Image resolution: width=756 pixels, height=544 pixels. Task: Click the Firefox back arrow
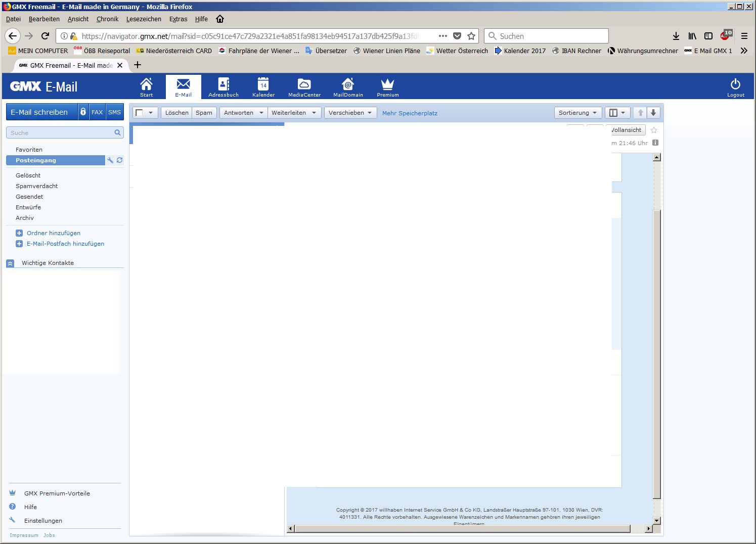[x=13, y=36]
